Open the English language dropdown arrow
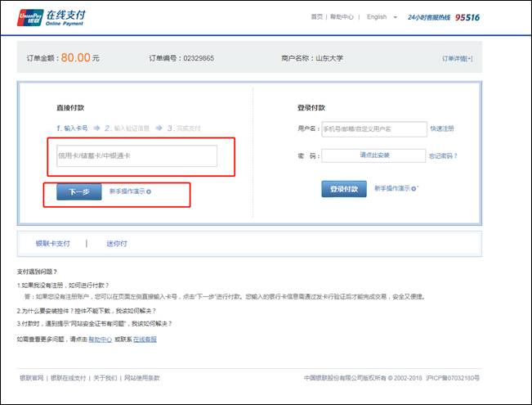Screen dimensions: 532x405 pos(396,17)
